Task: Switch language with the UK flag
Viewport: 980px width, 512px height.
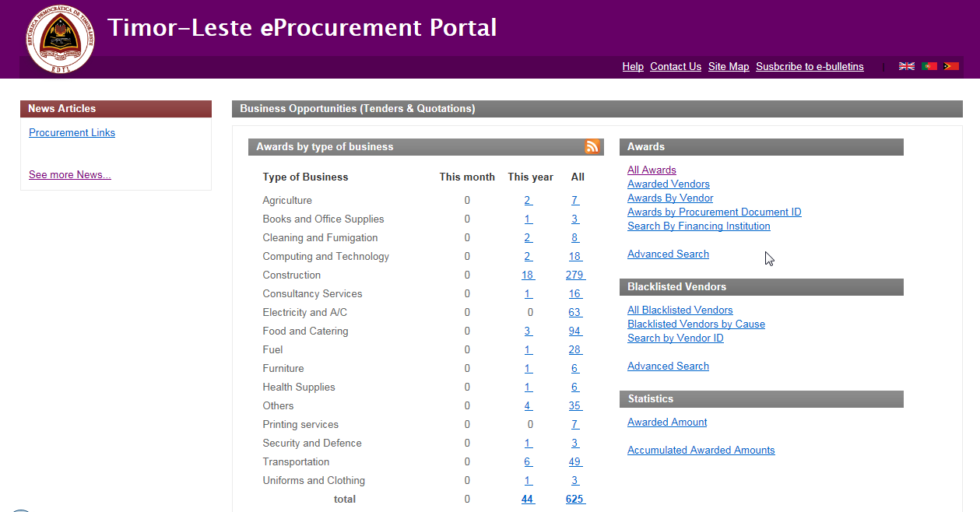Action: point(907,66)
